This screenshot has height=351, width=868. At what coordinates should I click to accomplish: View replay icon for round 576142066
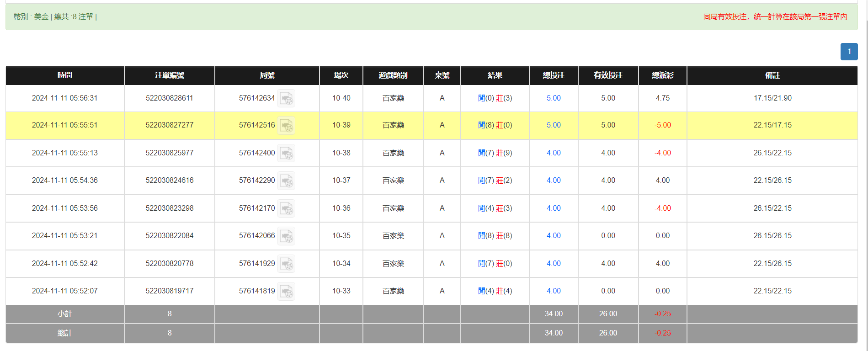286,236
